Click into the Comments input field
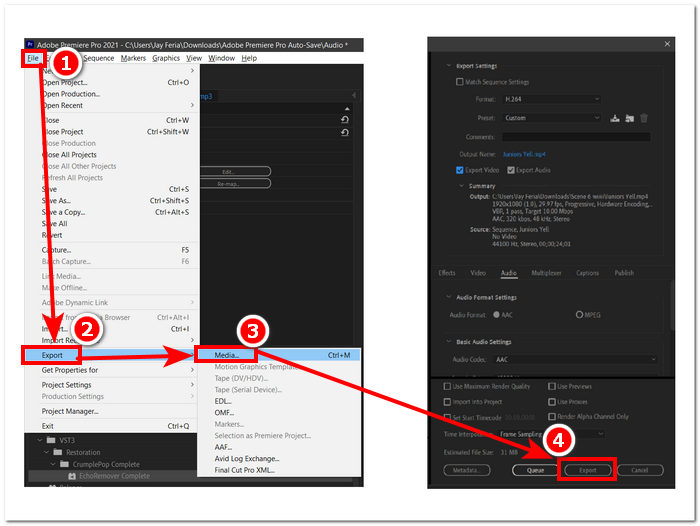700x526 pixels. [x=576, y=137]
